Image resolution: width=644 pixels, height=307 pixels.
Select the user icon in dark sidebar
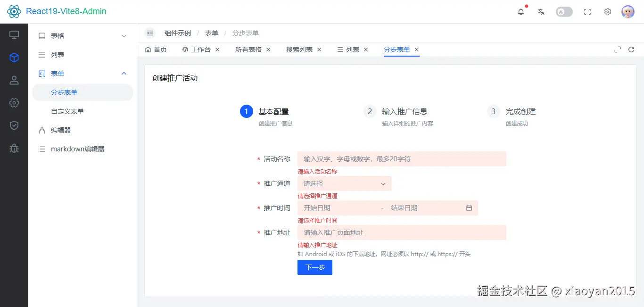14,80
